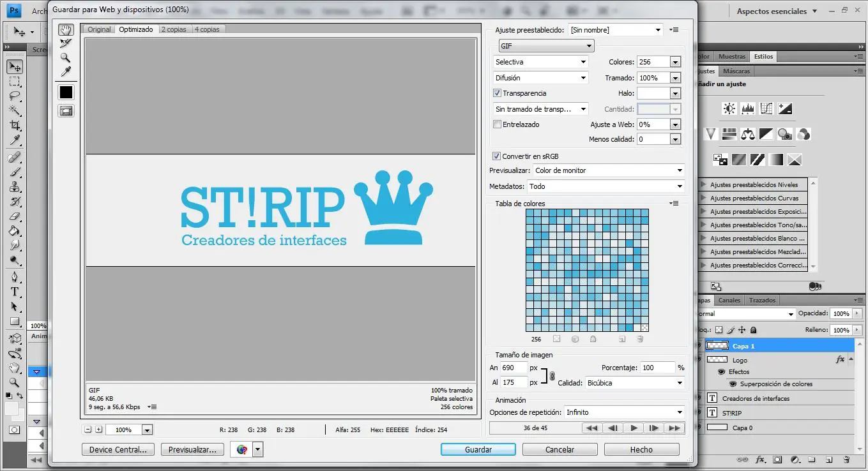Add a Levels adjustment
Image resolution: width=868 pixels, height=471 pixels.
(x=748, y=108)
